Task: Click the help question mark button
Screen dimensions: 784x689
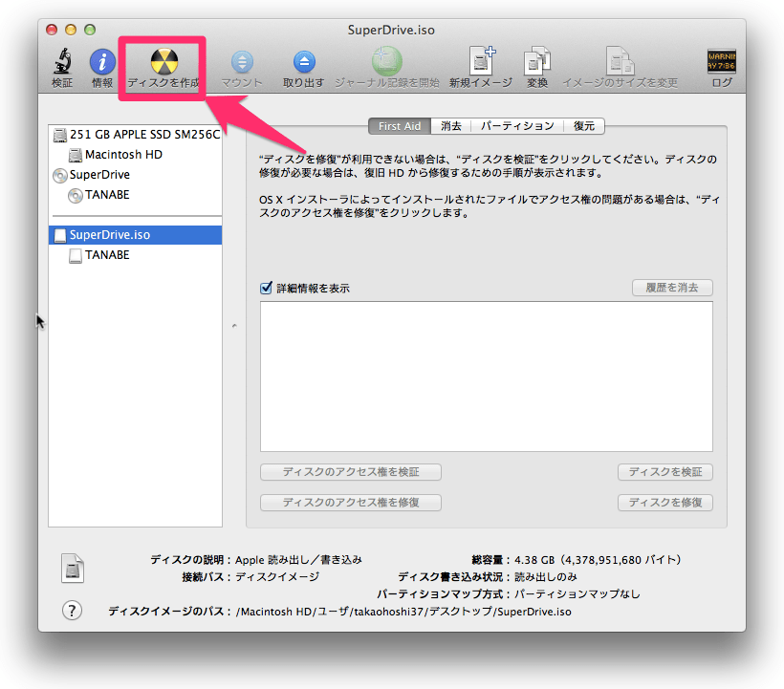Action: [x=72, y=610]
